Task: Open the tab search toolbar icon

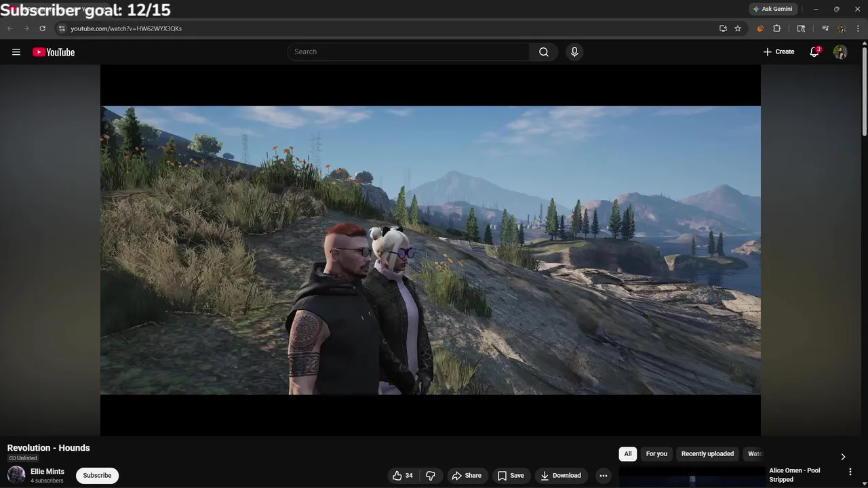Action: coord(801,28)
